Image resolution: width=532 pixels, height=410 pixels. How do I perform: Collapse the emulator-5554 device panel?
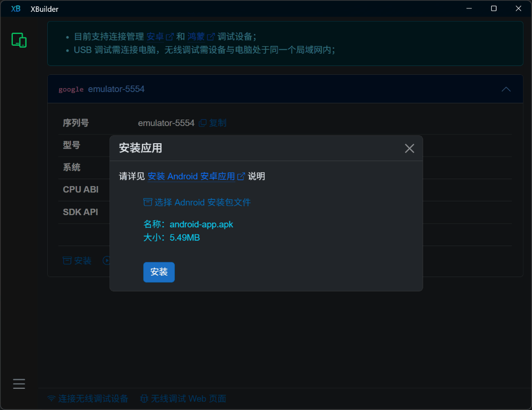(506, 89)
